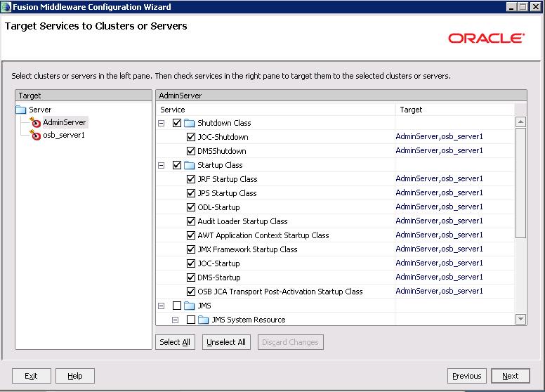Proceed with the Next button
Viewport: 545px width, 392px height.
tap(511, 376)
